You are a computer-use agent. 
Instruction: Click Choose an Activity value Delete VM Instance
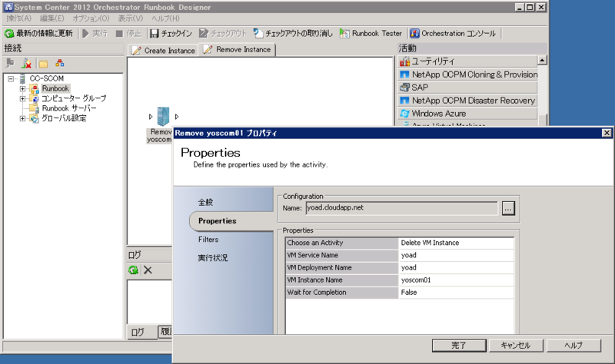tap(456, 243)
